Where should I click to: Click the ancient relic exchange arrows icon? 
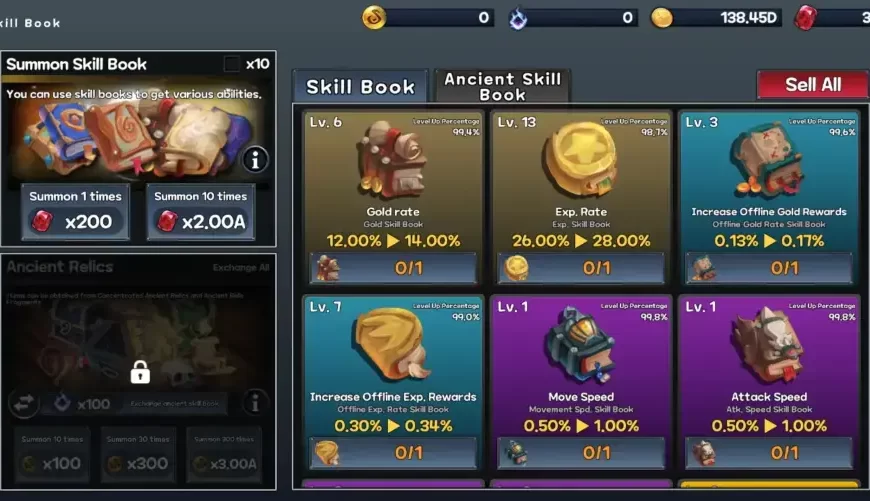pyautogui.click(x=24, y=403)
